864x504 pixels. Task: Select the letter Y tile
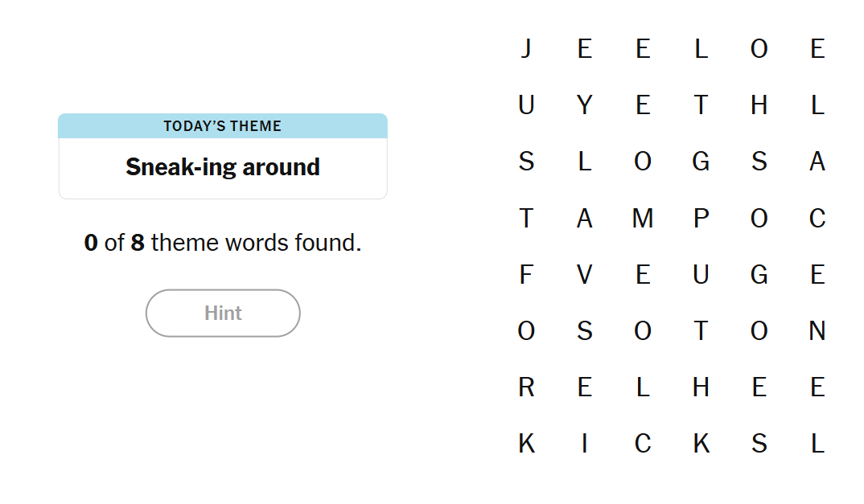tap(585, 105)
